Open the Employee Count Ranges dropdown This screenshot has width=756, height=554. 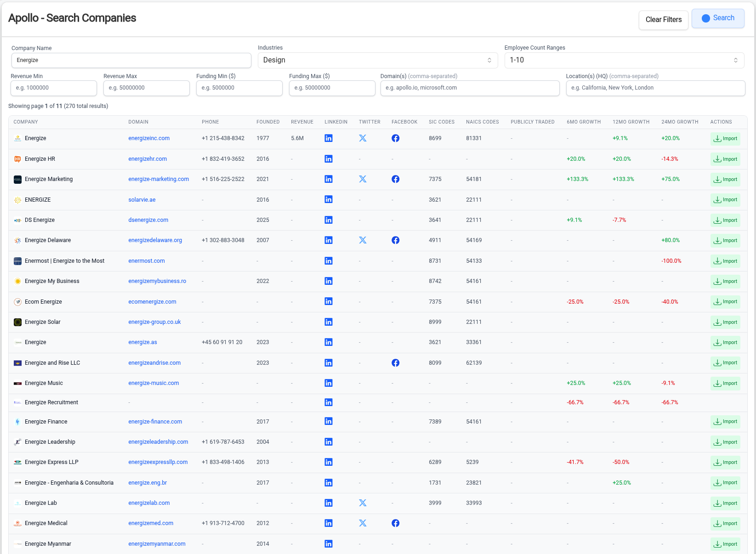tap(624, 60)
